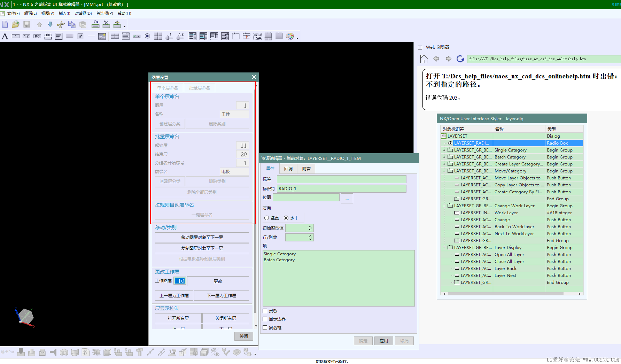Screen dimensions: 621x364
Task: Open the color tool palette icon
Action: [290, 36]
